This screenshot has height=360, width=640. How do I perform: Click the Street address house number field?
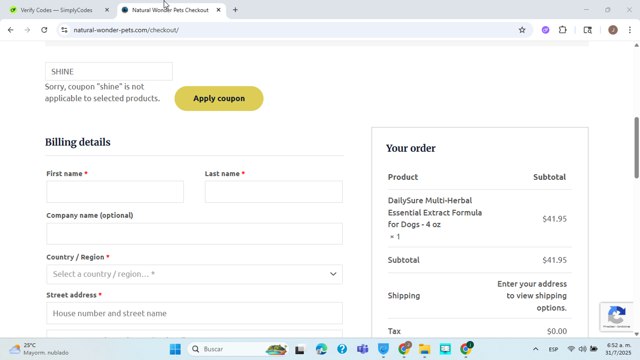[194, 313]
